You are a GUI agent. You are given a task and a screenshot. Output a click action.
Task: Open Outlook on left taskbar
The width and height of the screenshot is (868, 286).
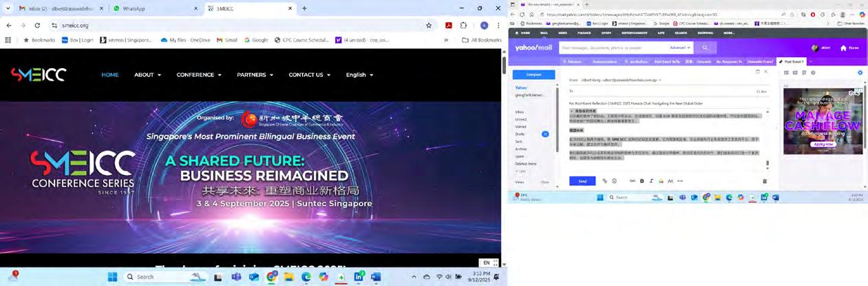(x=253, y=277)
